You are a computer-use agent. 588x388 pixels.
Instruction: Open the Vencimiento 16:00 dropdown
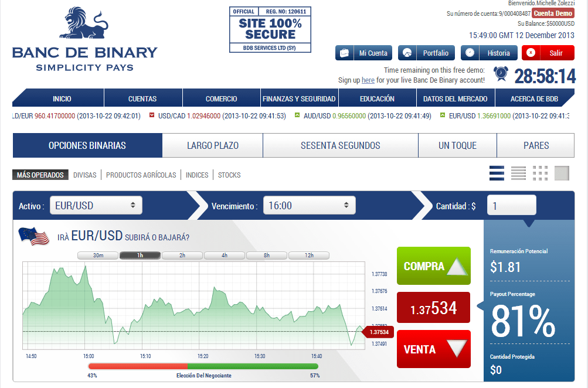pos(310,206)
